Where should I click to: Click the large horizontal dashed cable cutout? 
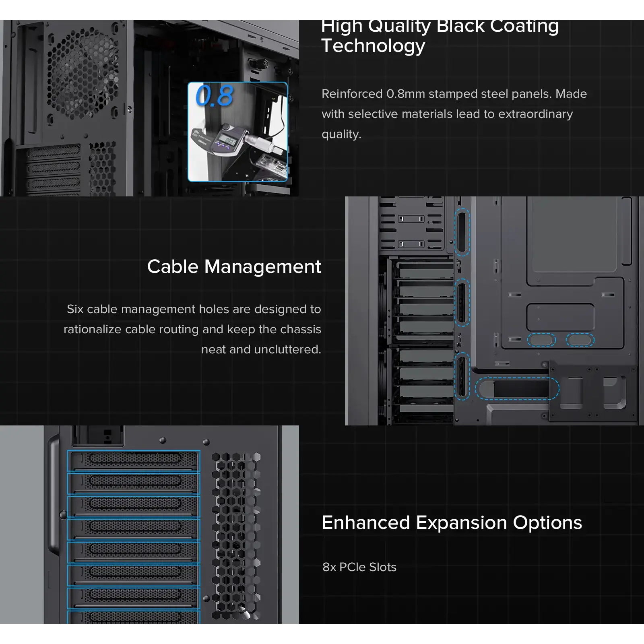pos(517,388)
